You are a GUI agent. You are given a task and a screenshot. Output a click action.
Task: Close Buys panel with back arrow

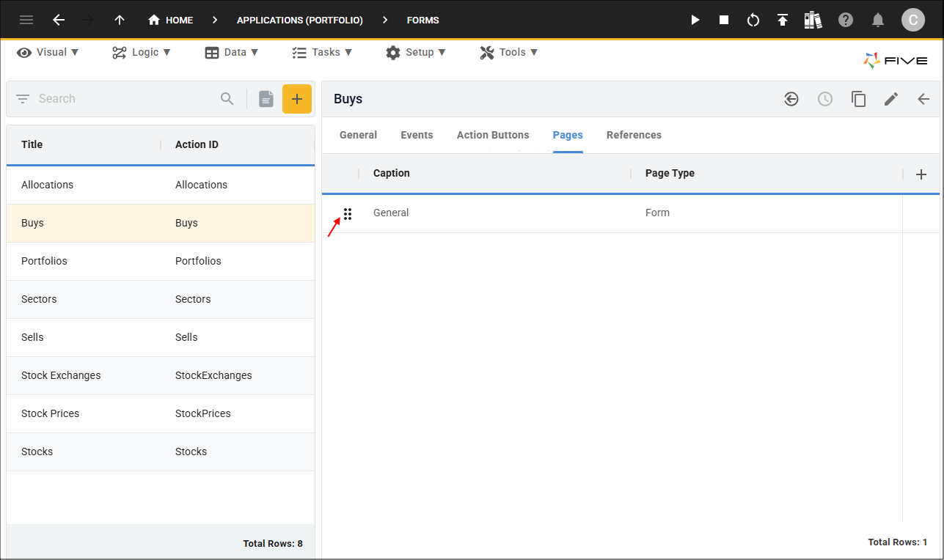pyautogui.click(x=923, y=99)
